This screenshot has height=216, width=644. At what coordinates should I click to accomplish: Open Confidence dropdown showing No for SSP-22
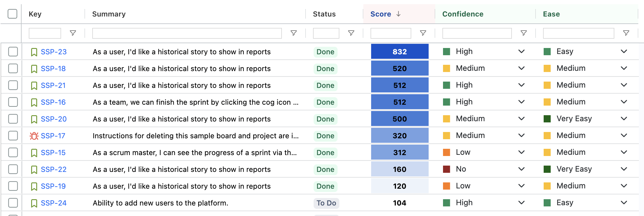[521, 169]
